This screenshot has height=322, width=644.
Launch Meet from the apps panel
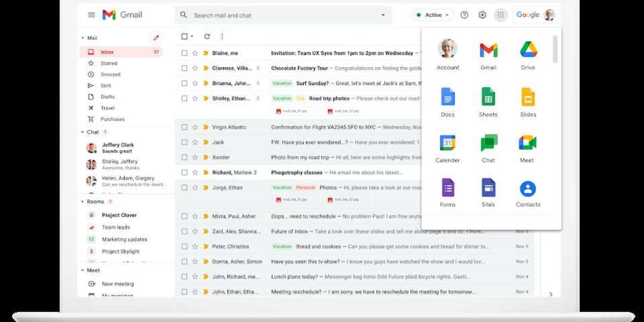tap(528, 148)
